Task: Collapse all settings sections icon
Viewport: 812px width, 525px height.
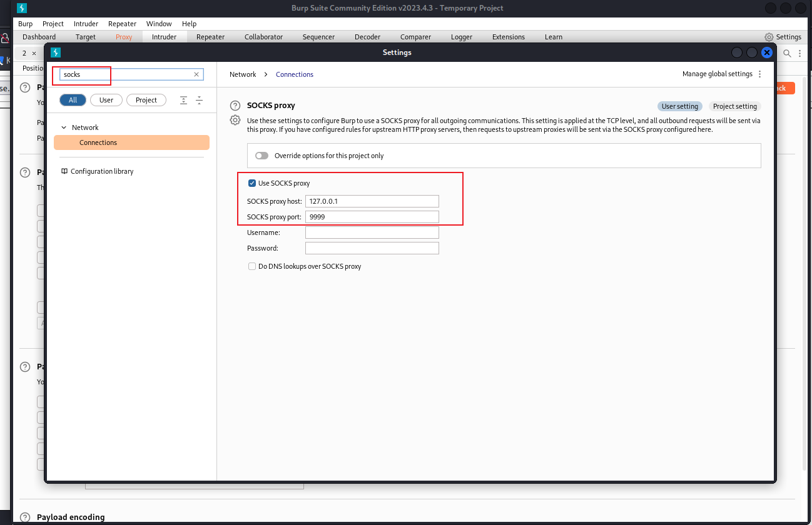Action: click(200, 100)
